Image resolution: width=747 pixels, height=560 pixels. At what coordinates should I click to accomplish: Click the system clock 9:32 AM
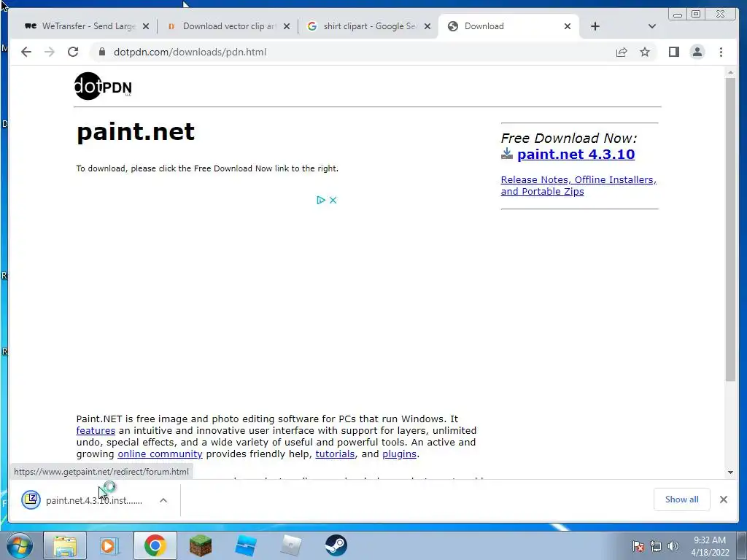click(x=709, y=540)
